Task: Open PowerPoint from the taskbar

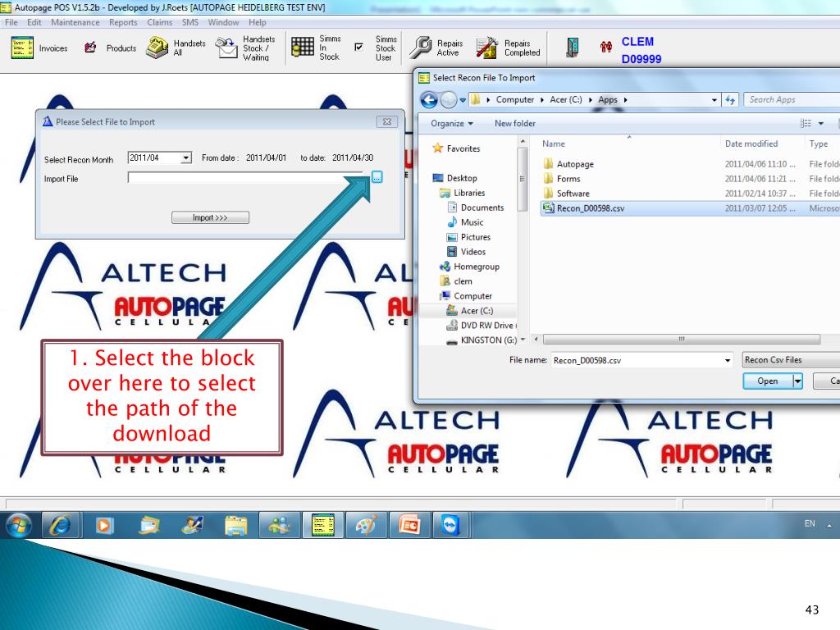Action: click(x=409, y=526)
